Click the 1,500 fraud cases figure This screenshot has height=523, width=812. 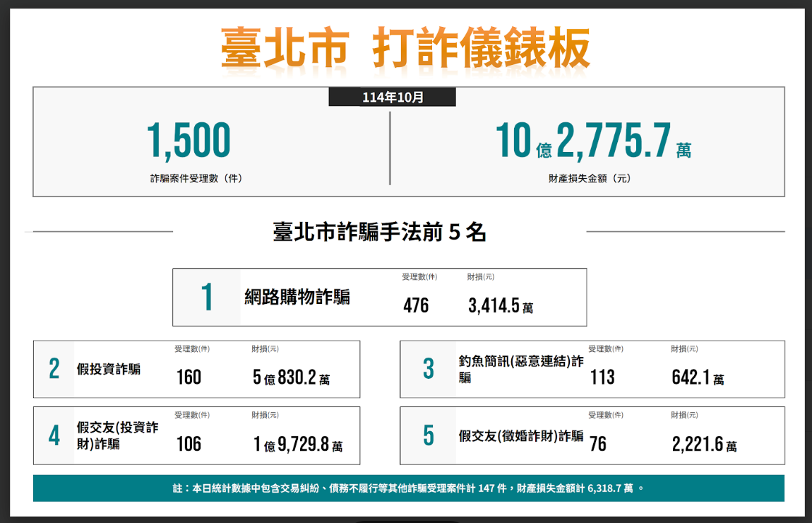point(189,141)
